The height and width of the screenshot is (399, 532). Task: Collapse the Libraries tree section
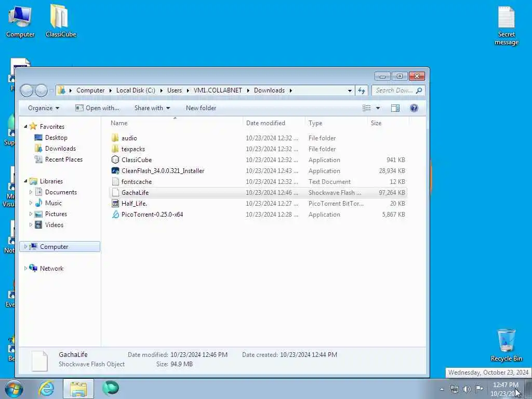point(25,181)
